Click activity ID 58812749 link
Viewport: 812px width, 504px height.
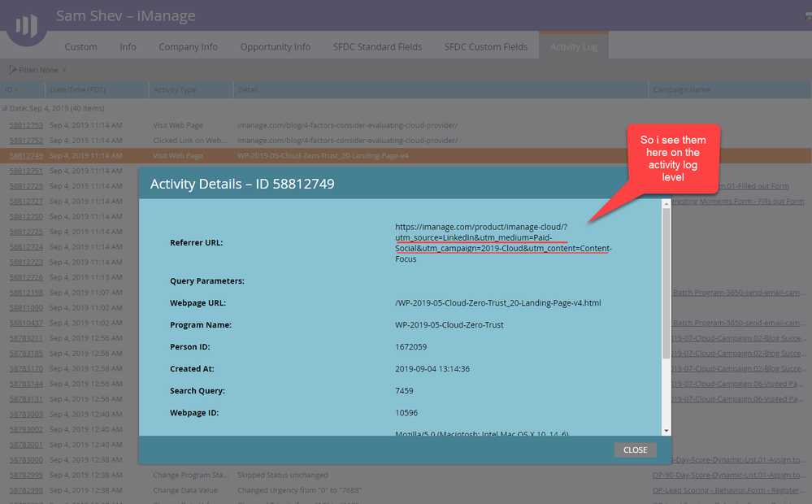pyautogui.click(x=26, y=155)
